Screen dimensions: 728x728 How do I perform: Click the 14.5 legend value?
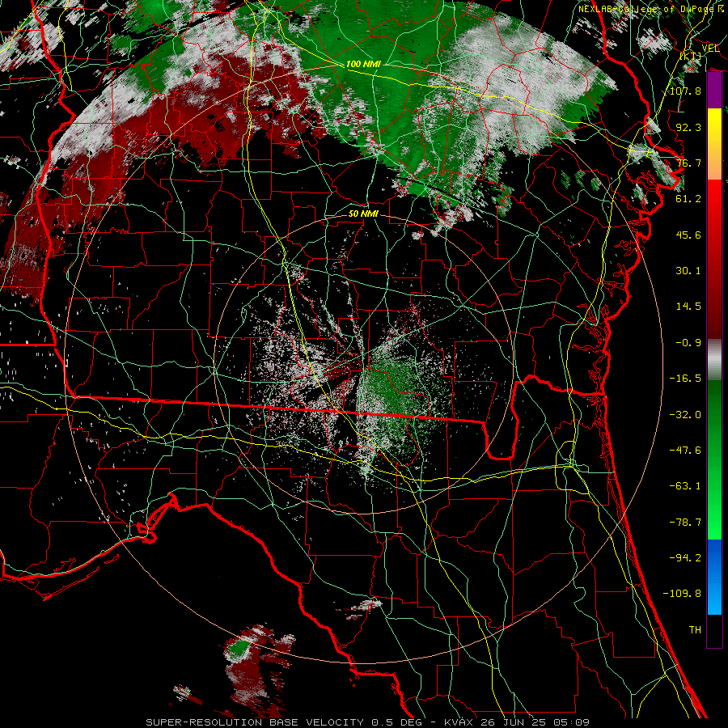click(x=688, y=307)
